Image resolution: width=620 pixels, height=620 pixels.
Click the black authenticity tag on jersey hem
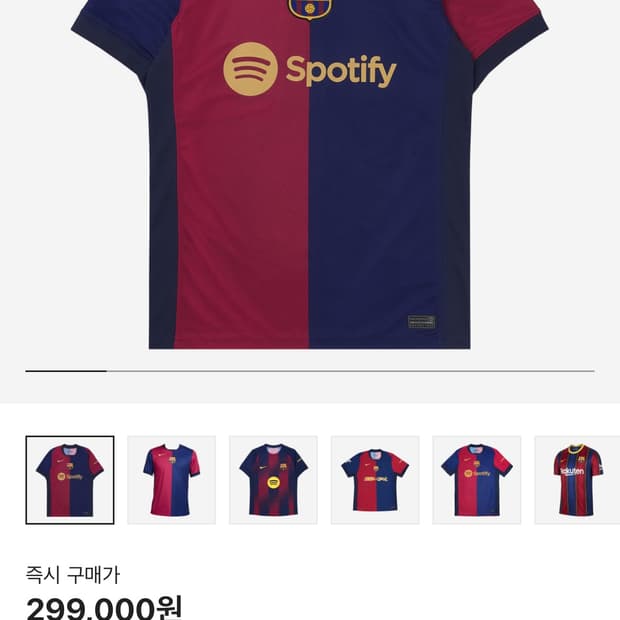(421, 322)
